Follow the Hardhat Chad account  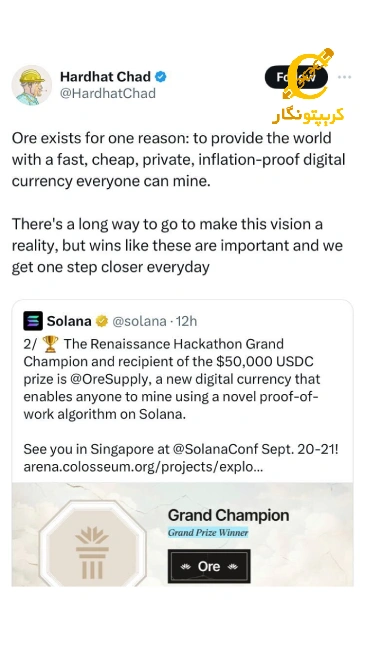[x=296, y=77]
